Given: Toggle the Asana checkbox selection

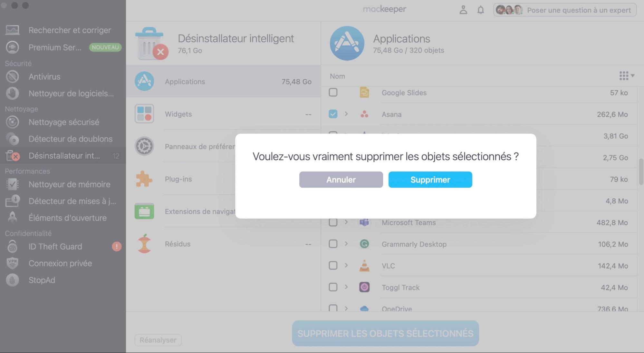Looking at the screenshot, I should point(333,114).
